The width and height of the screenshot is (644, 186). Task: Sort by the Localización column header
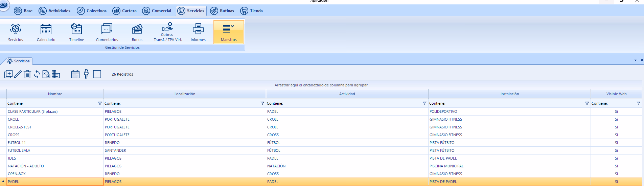click(x=185, y=94)
